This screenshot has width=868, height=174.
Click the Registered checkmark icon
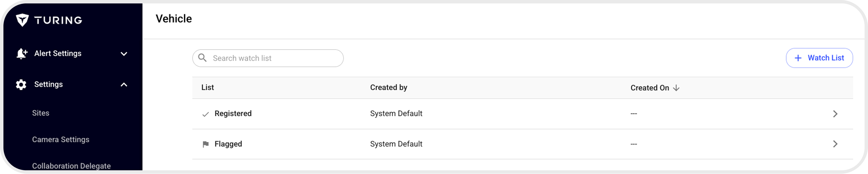[x=205, y=114]
